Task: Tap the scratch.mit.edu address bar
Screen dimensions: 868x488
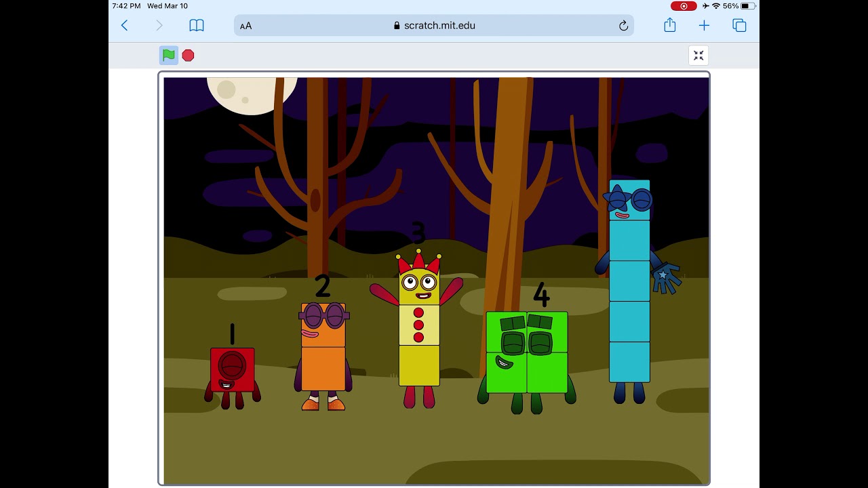Action: [434, 26]
